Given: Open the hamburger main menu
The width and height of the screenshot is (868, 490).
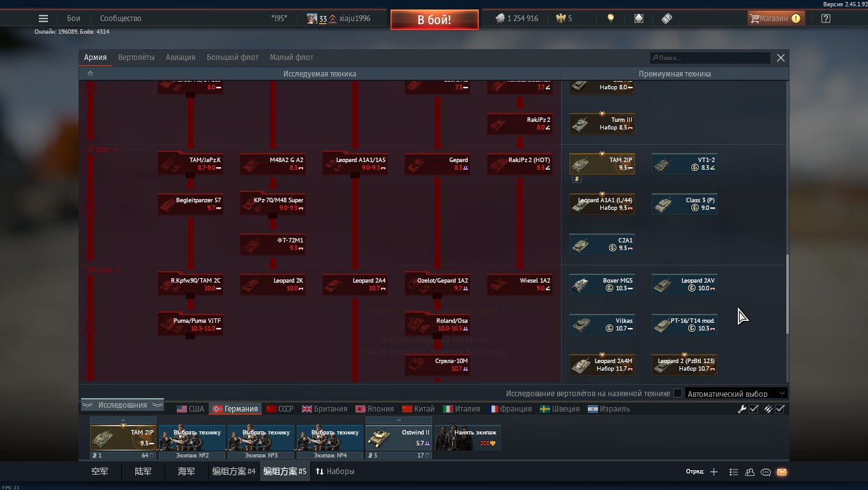Looking at the screenshot, I should [43, 19].
